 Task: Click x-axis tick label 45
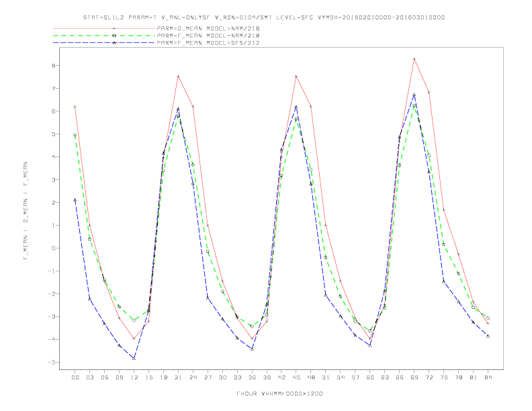[x=296, y=377]
